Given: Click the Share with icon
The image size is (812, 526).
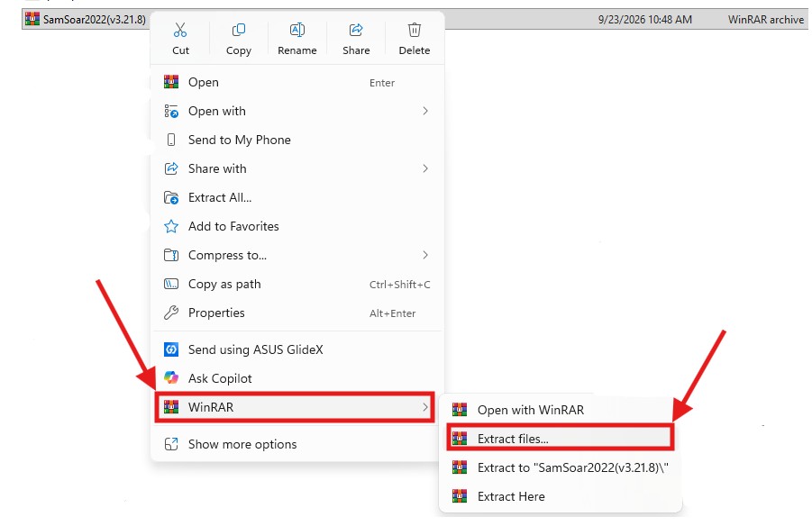Looking at the screenshot, I should [x=171, y=168].
